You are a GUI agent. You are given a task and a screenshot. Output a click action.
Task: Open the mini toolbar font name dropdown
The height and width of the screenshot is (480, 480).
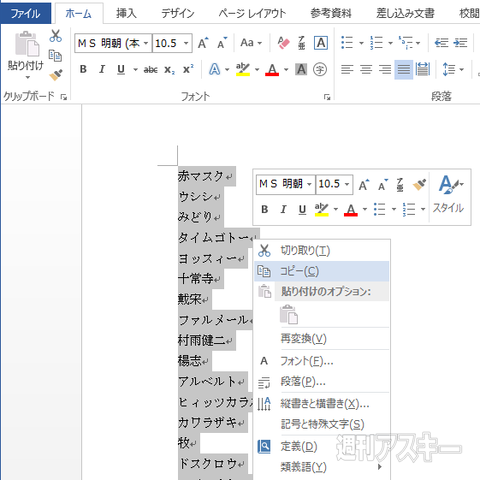click(309, 184)
